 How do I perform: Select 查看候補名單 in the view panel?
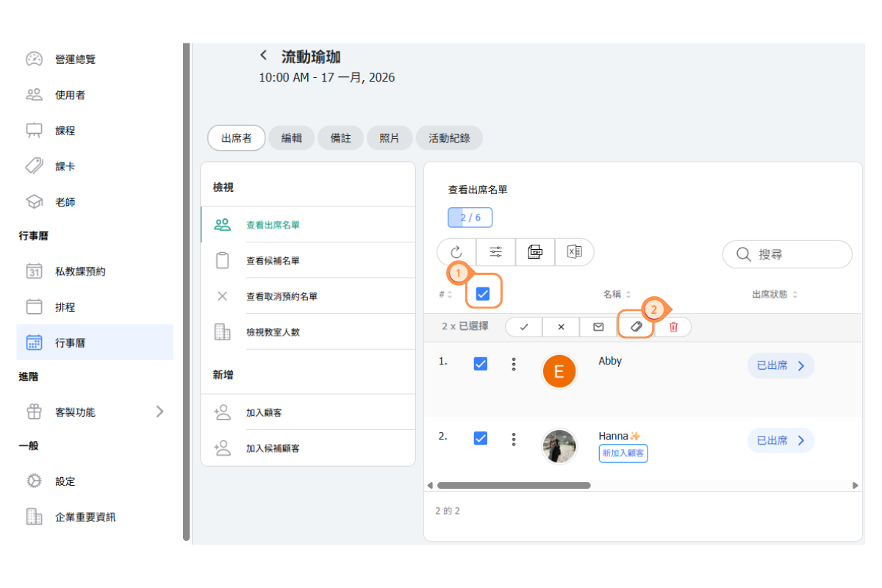tap(273, 261)
